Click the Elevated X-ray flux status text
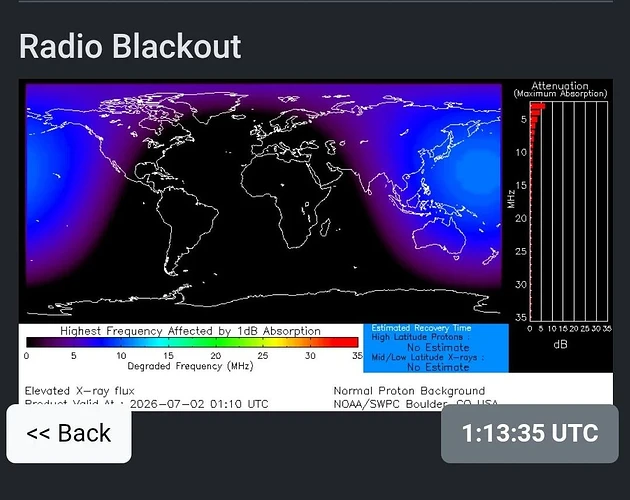The height and width of the screenshot is (500, 630). [80, 391]
